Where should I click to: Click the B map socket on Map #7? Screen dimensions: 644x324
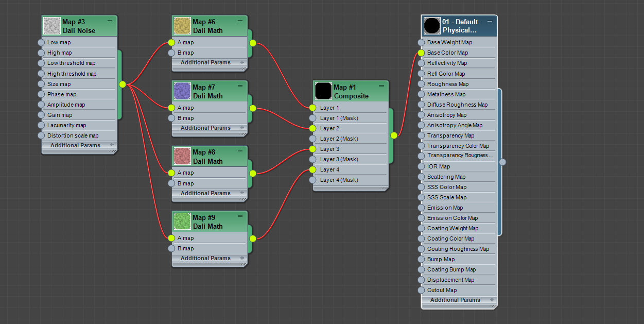(171, 118)
